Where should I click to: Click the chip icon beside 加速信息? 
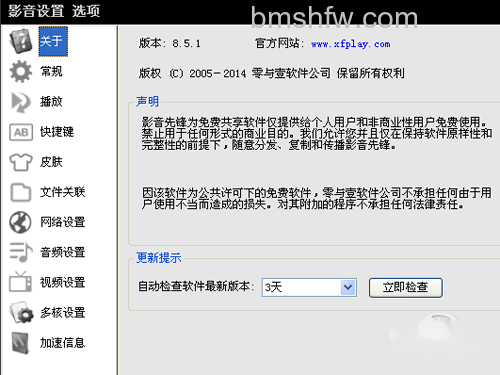click(x=21, y=343)
